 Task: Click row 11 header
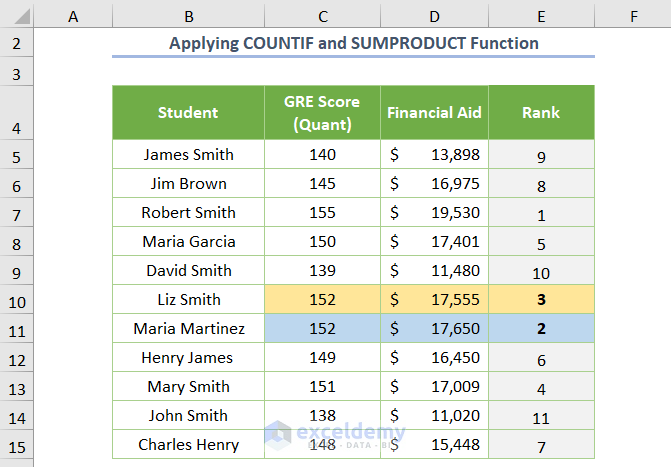click(17, 328)
